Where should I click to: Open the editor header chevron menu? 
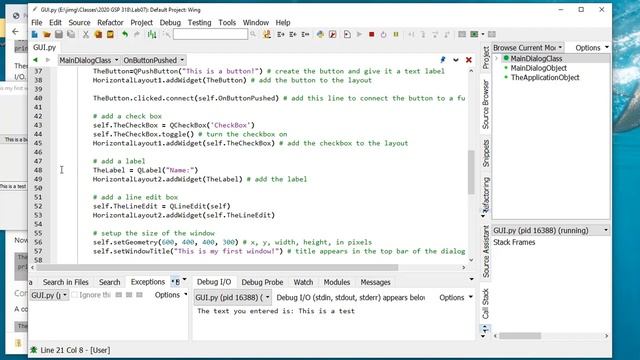(x=456, y=60)
